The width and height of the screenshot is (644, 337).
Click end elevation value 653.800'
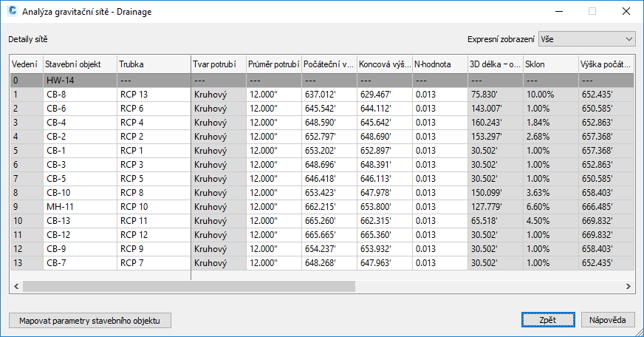pyautogui.click(x=385, y=207)
